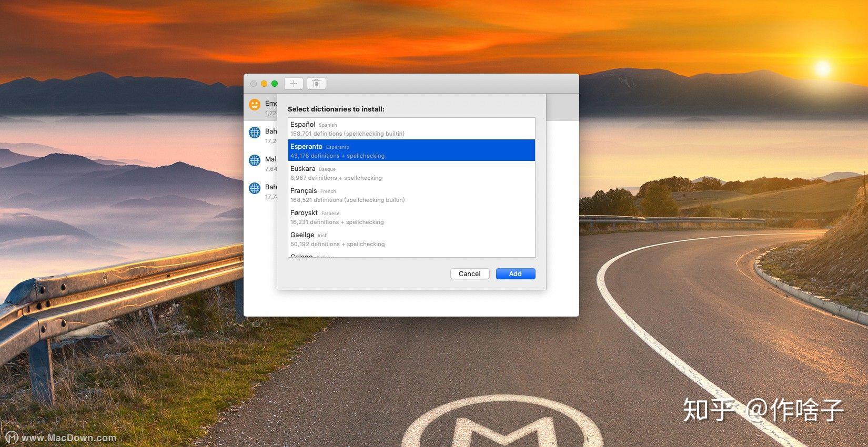
Task: Click first globe icon in dictionary list
Action: [x=255, y=133]
